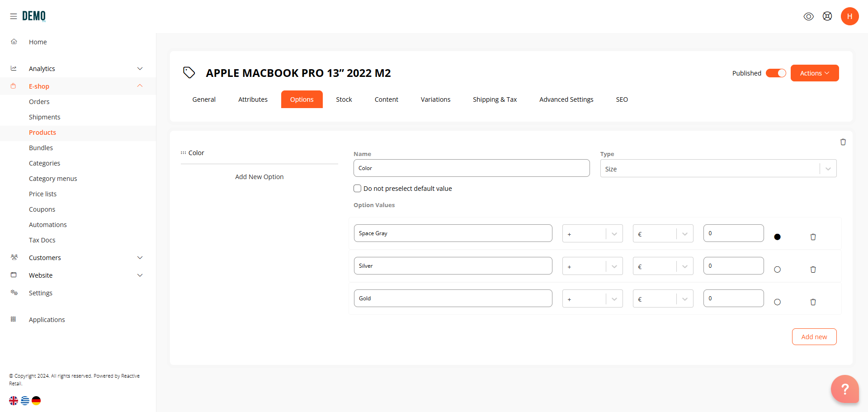Open the hamburger menu icon
This screenshot has height=412, width=868.
tap(14, 16)
